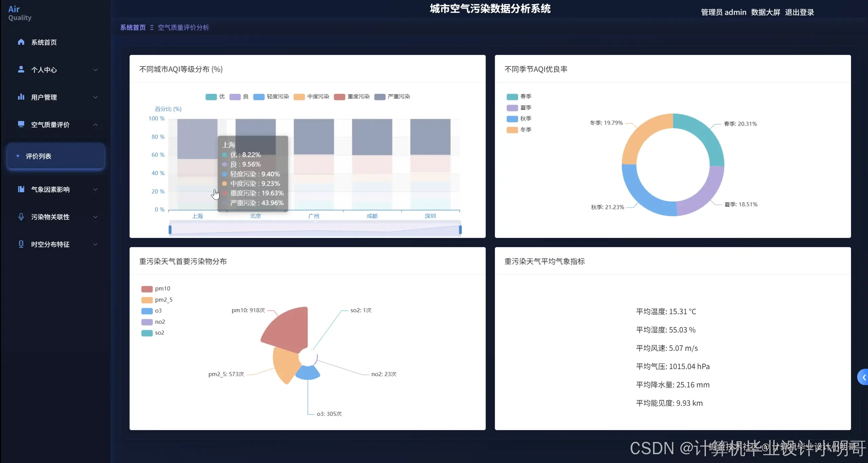The height and width of the screenshot is (463, 868).
Task: Click the microphone icon for 污染物关联性
Action: point(21,217)
